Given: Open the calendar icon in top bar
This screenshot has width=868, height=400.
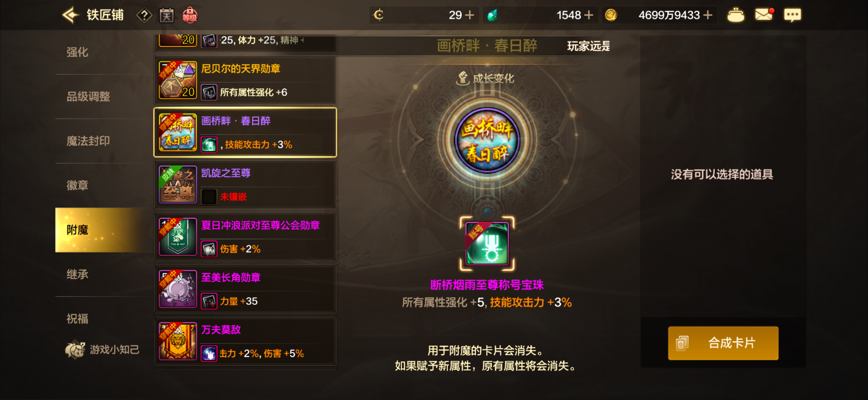Looking at the screenshot, I should coord(166,15).
